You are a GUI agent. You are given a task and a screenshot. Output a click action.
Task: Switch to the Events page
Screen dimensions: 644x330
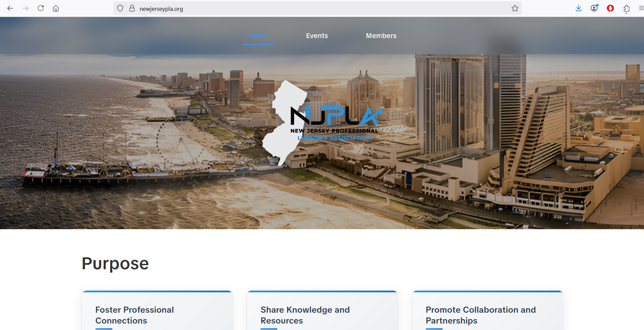point(317,36)
